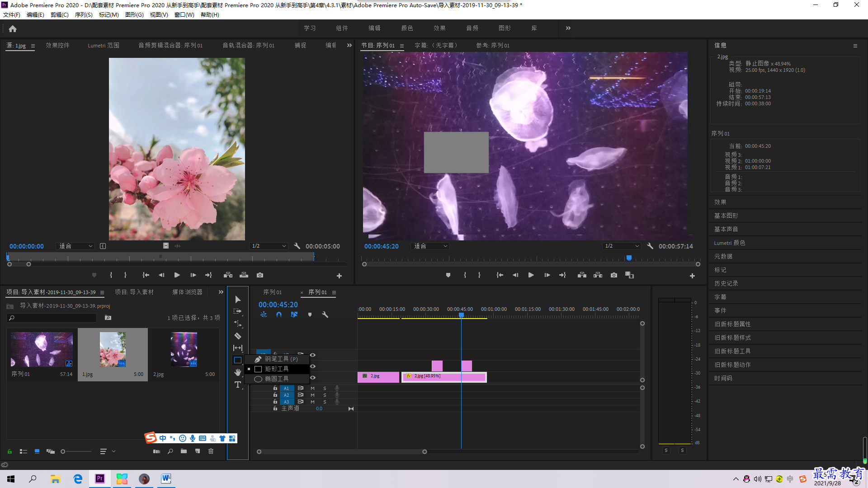Image resolution: width=868 pixels, height=488 pixels.
Task: Toggle lock on audio track A3
Action: coord(275,402)
